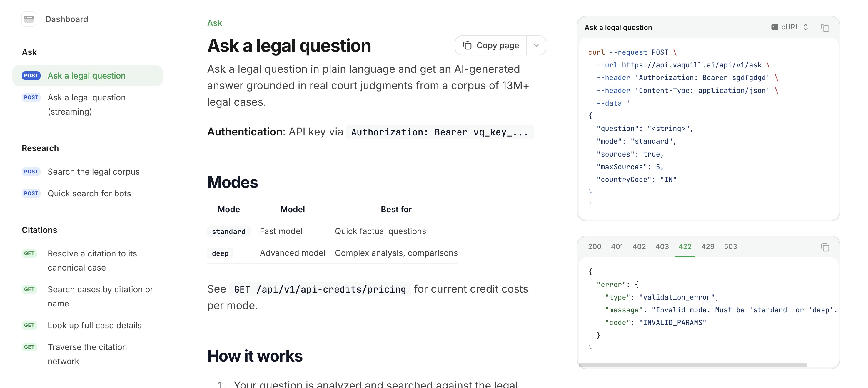
Task: Click the "countryCode": "IN" line
Action: tap(636, 180)
